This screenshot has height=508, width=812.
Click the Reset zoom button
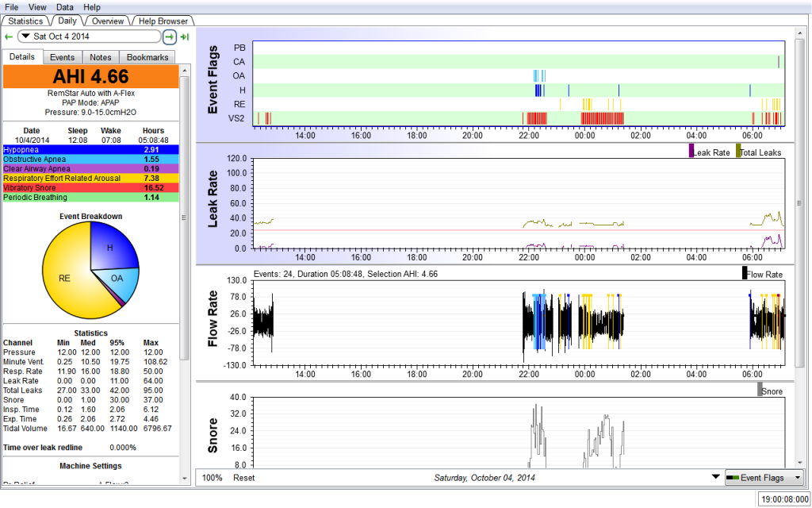click(243, 478)
